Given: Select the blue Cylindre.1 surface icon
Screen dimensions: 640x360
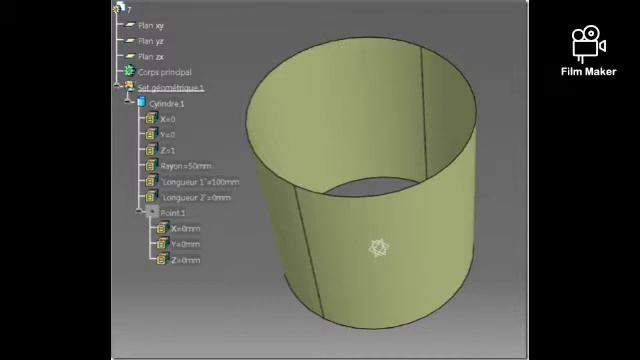Looking at the screenshot, I should [141, 102].
